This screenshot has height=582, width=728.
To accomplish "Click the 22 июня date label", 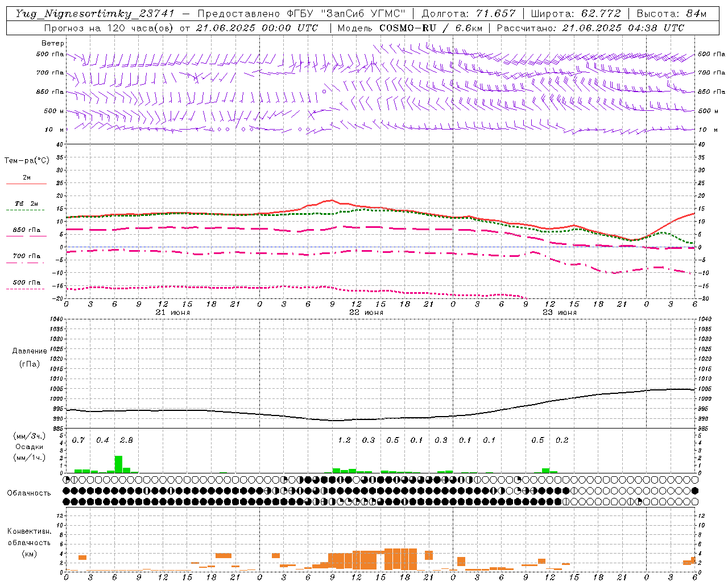I will (x=366, y=313).
